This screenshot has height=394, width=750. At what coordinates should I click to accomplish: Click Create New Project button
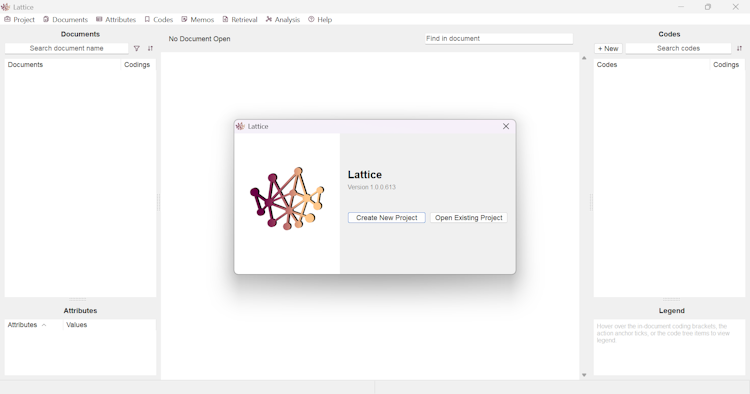386,218
